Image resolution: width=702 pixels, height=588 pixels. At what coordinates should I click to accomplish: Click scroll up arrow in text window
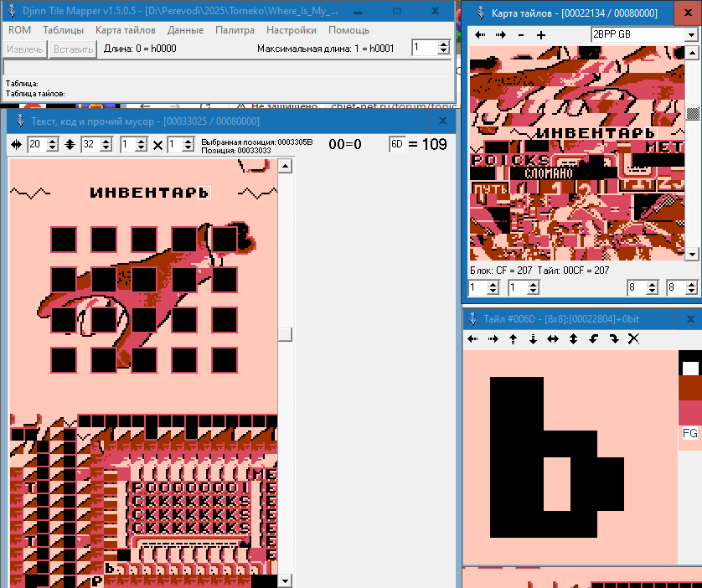pos(285,166)
